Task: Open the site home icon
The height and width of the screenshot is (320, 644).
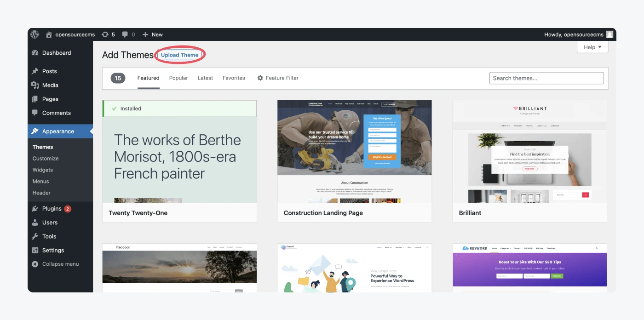Action: [49, 34]
